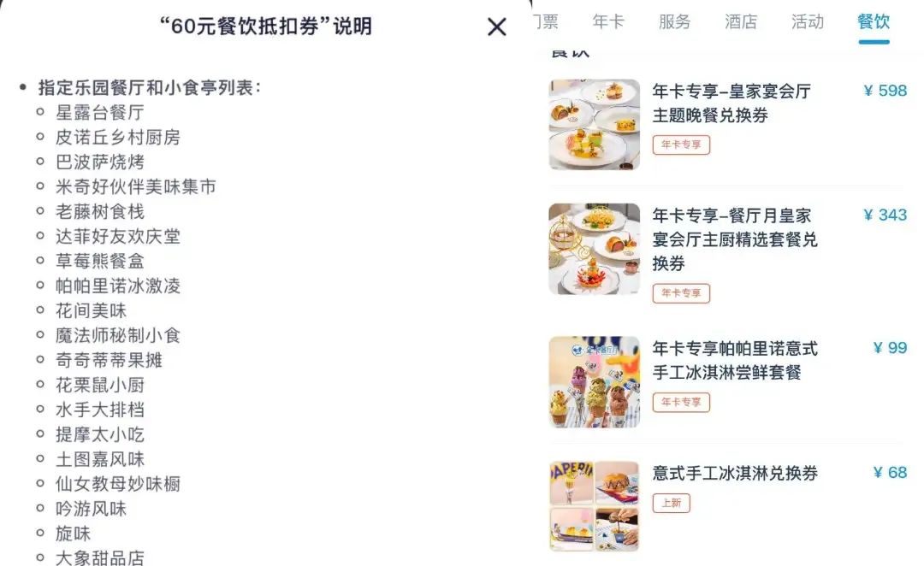
Task: Tap the 年卡专享 tag under ¥343 item
Action: pyautogui.click(x=681, y=293)
